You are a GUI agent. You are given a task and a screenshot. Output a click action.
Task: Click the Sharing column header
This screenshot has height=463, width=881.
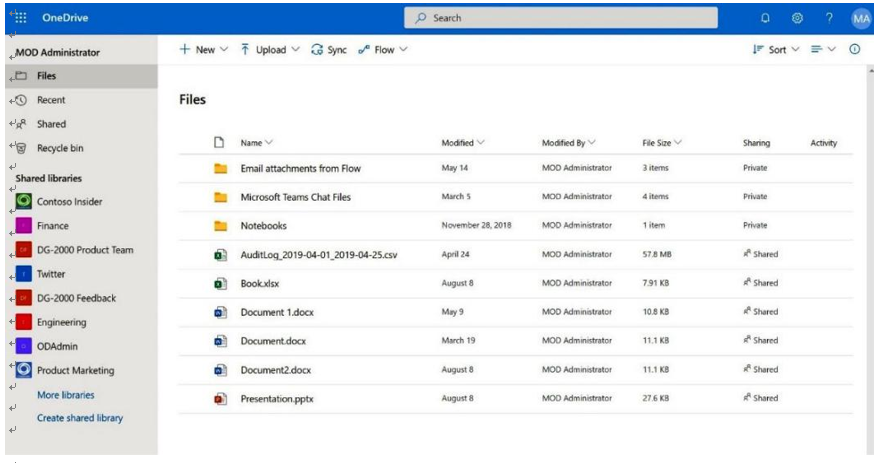(x=756, y=143)
